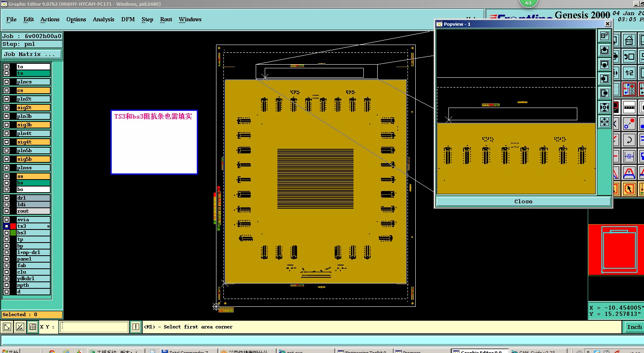Open the Windows menu

(x=190, y=19)
